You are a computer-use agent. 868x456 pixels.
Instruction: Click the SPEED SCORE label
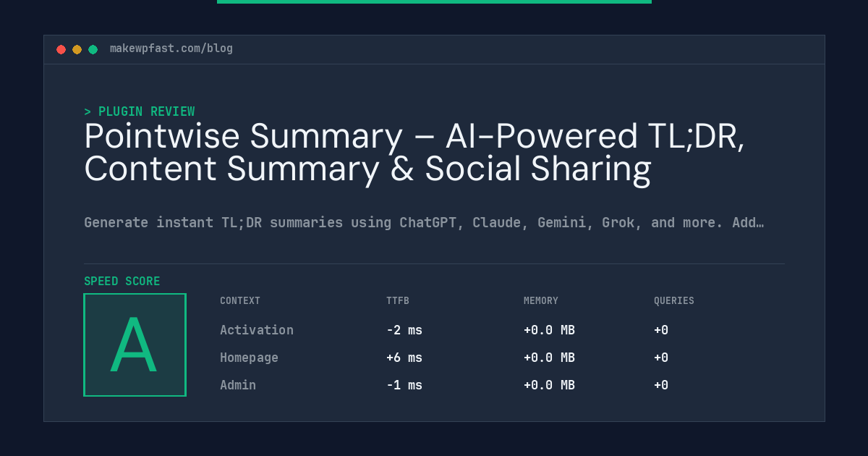point(122,281)
